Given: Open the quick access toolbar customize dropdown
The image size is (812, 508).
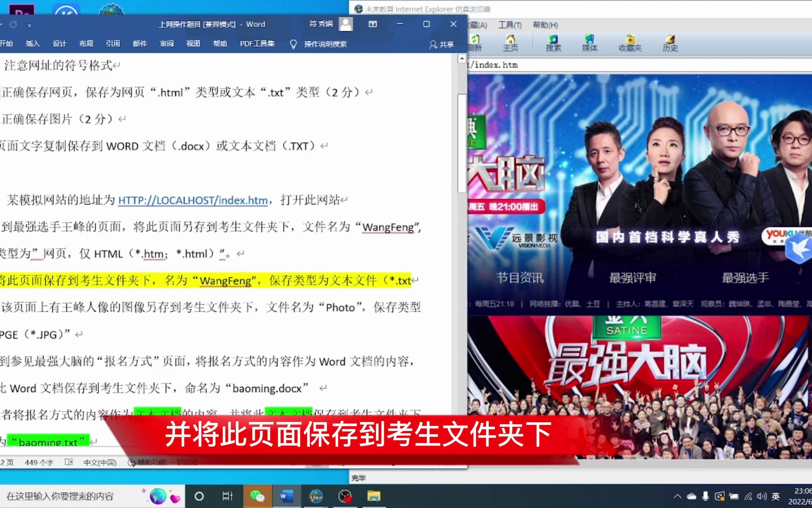Looking at the screenshot, I should click(29, 25).
